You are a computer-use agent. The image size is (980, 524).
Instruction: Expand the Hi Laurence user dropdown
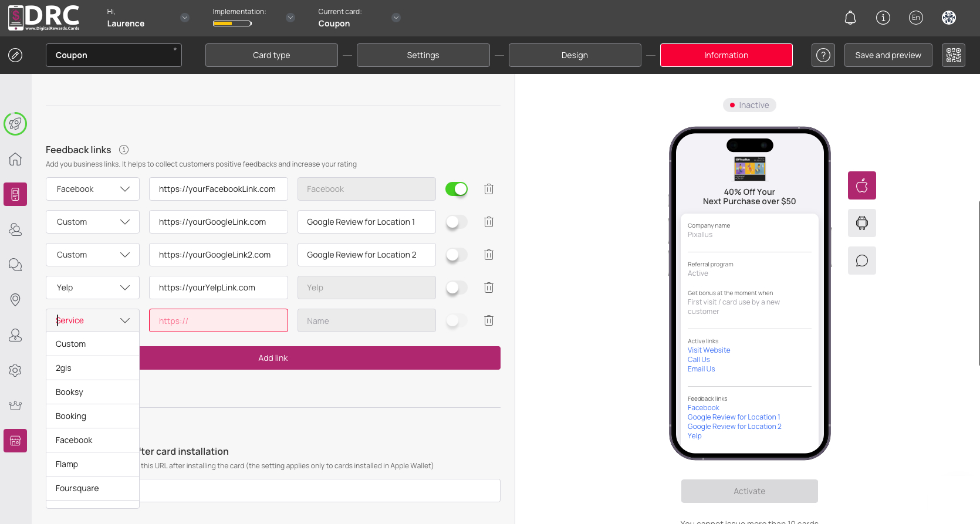tap(185, 18)
